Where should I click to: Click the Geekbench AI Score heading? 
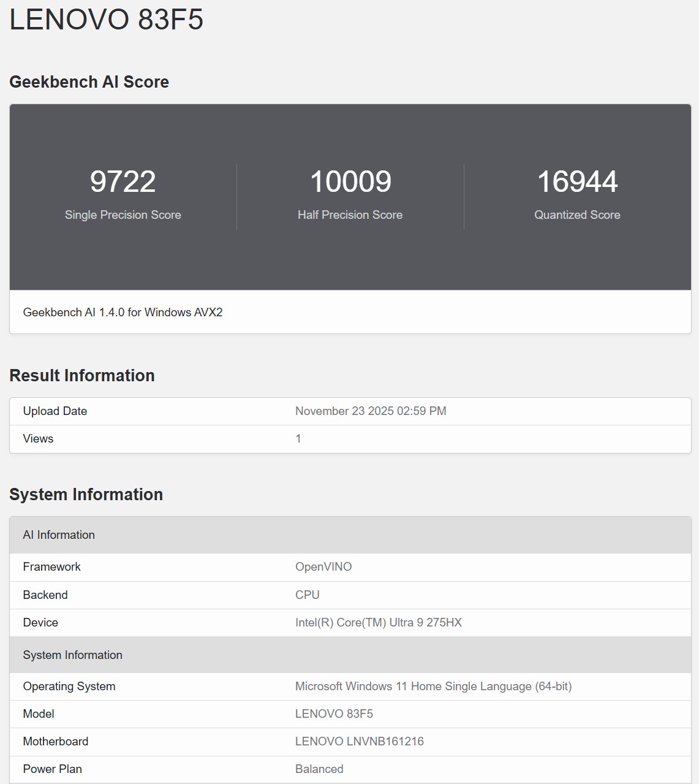pos(89,82)
